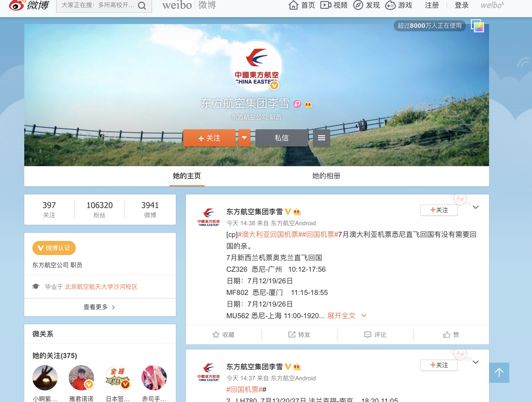Expand the chevron menu on the first post
The image size is (532, 402).
476,207
